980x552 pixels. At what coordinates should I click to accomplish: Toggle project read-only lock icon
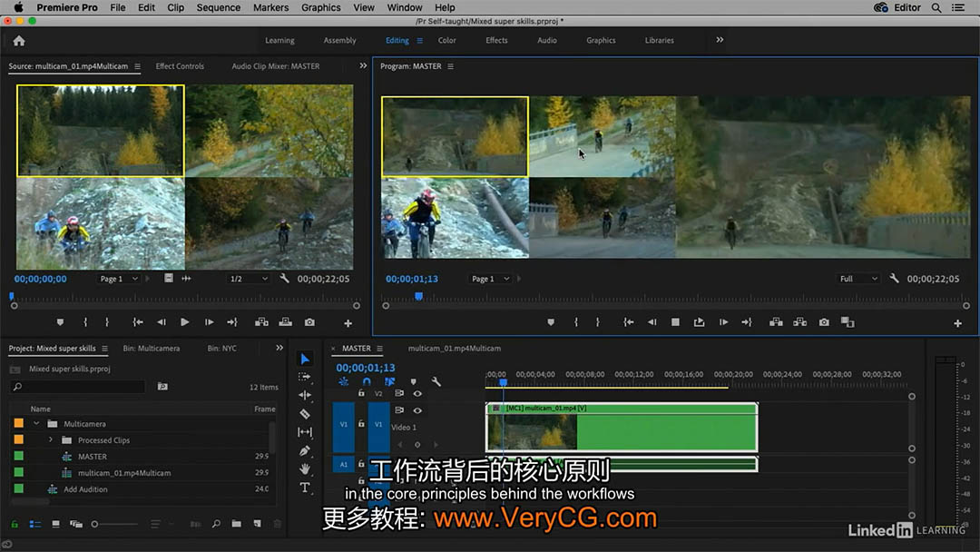(15, 524)
